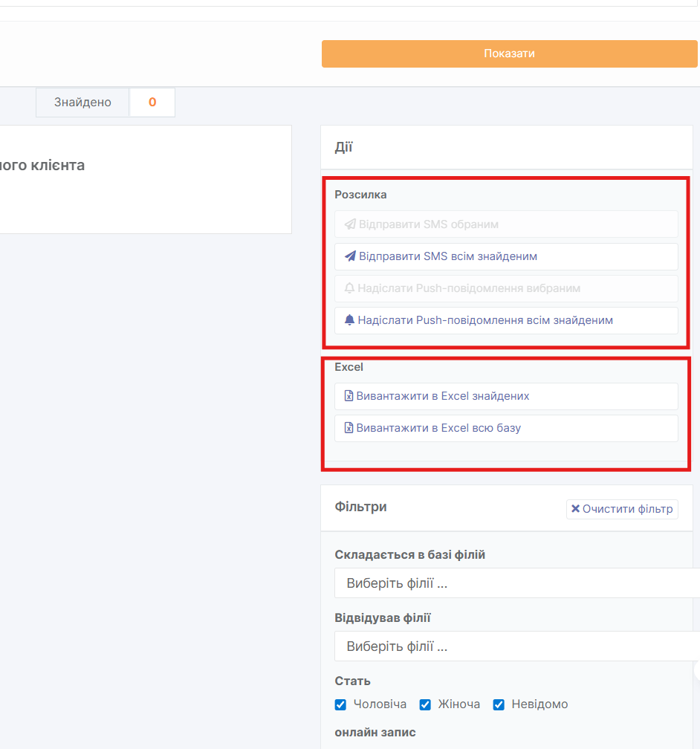Toggle the Невідомо gender checkbox

[x=499, y=704]
